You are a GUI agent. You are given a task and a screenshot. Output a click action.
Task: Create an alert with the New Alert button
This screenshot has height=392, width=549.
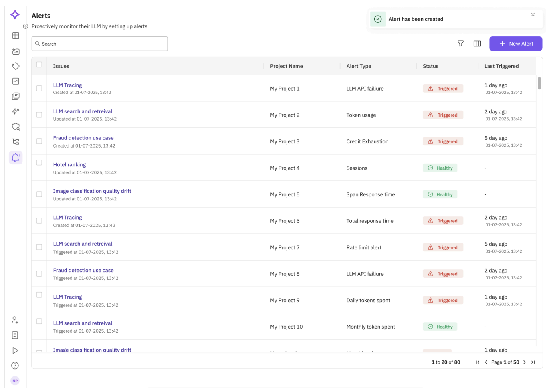[516, 43]
